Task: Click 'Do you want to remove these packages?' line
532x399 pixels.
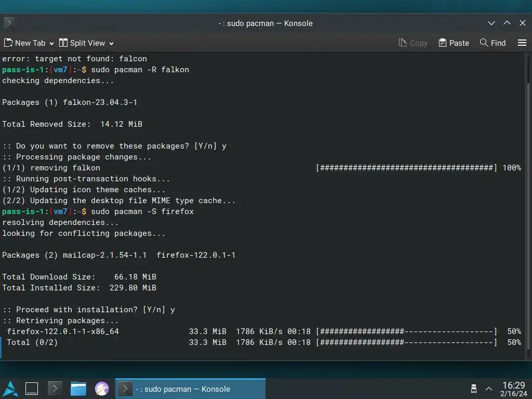Action: coord(114,146)
